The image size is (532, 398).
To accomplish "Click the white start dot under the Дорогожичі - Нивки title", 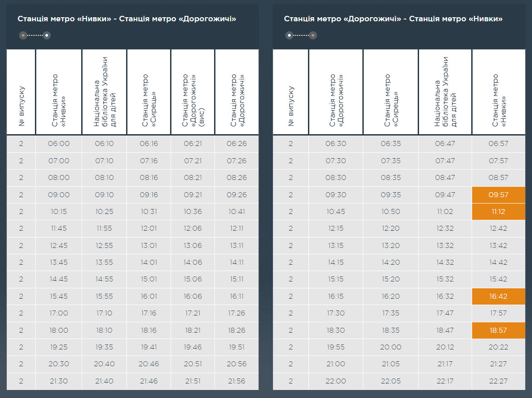I will pos(289,35).
